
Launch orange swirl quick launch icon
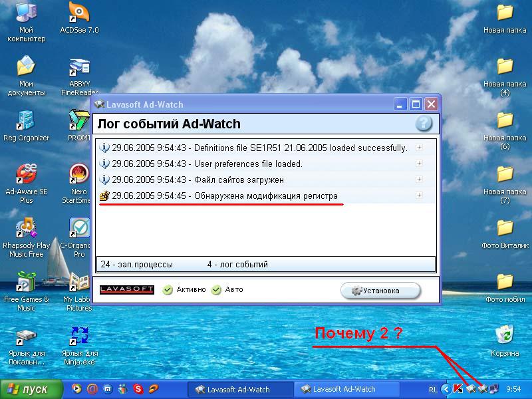click(x=154, y=388)
